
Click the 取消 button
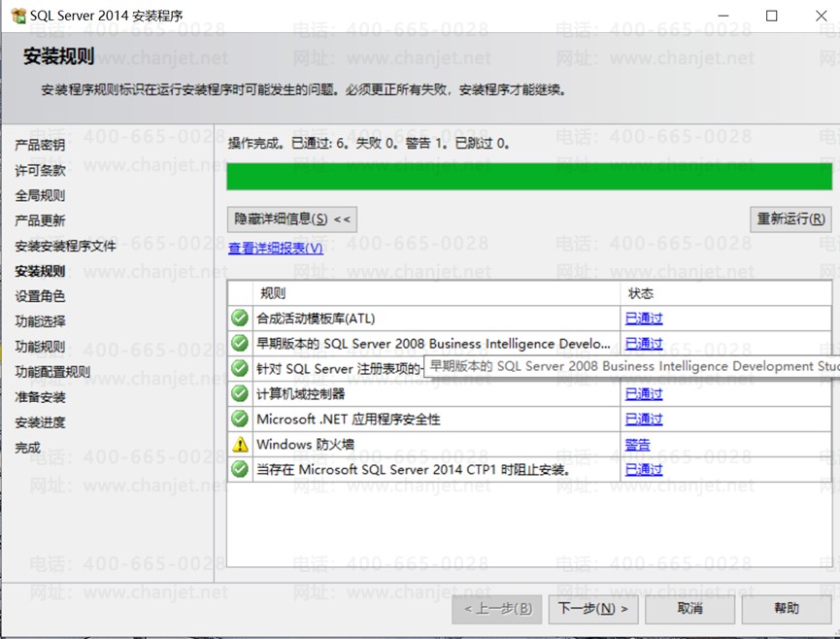coord(690,609)
